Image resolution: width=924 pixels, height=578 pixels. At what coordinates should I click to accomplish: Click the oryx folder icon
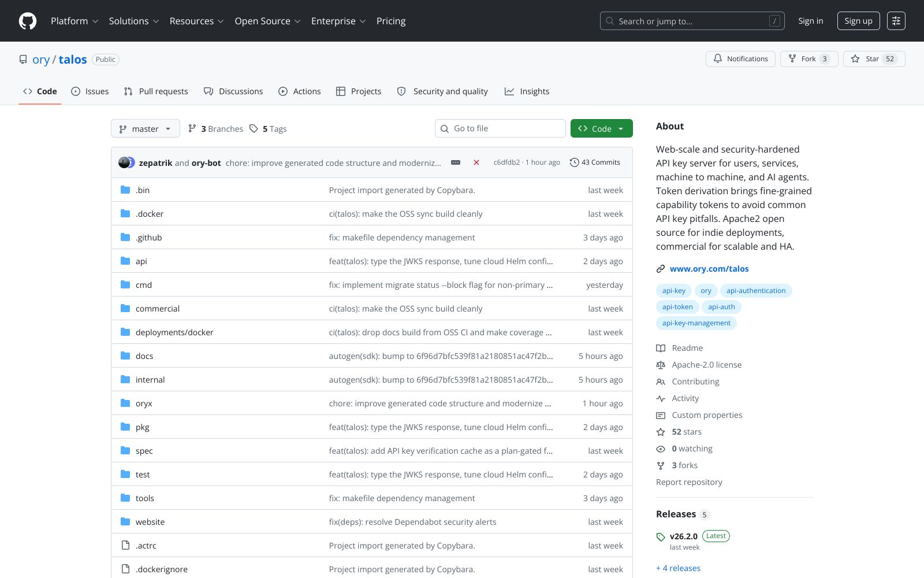(125, 403)
